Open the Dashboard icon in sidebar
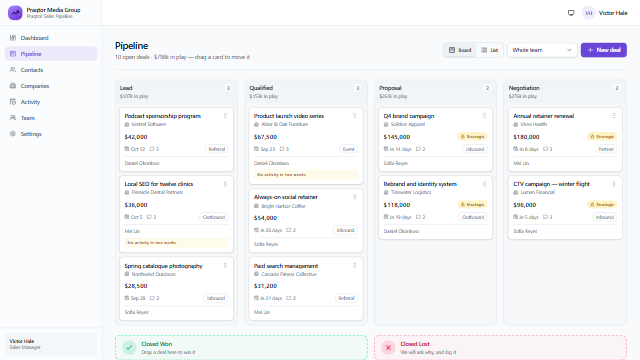The height and width of the screenshot is (360, 640). (x=13, y=38)
